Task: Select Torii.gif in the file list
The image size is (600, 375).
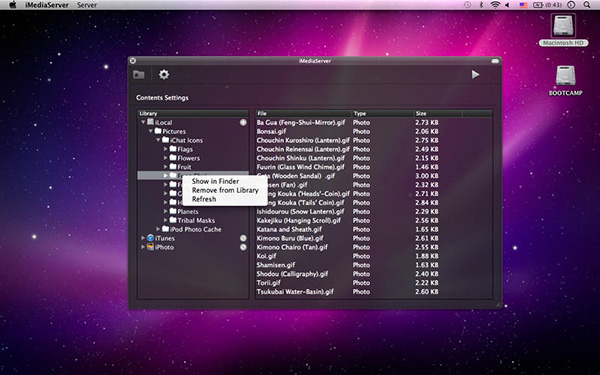Action: coord(268,283)
